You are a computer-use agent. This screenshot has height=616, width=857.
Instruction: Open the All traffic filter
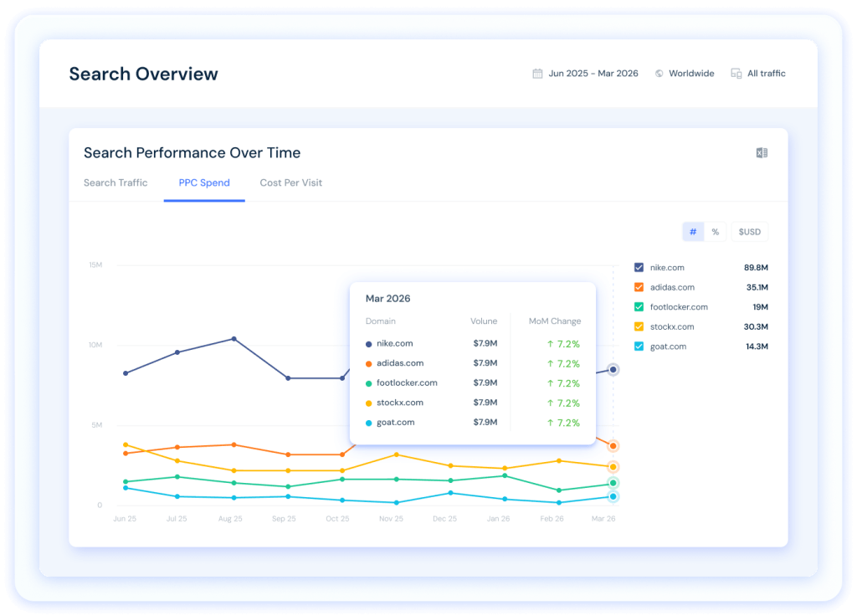click(x=758, y=74)
